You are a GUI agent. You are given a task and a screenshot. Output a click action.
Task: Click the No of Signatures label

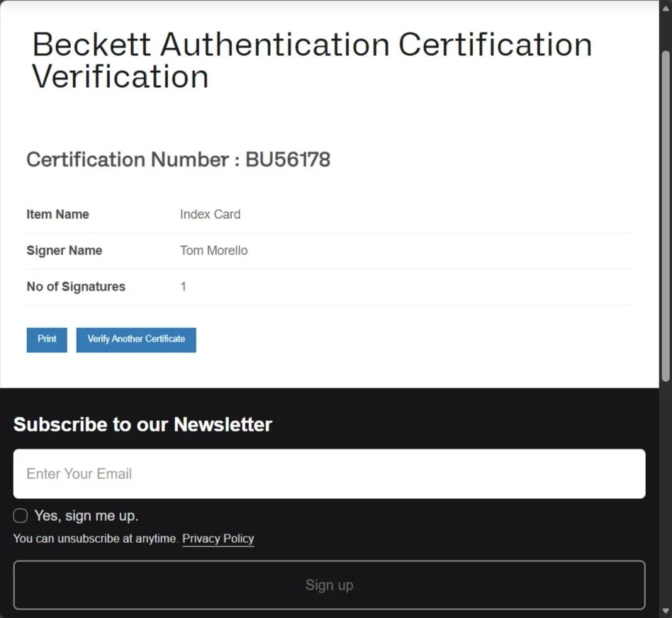point(76,286)
